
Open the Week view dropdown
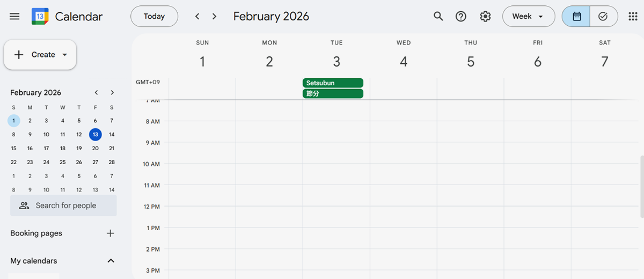coord(528,16)
